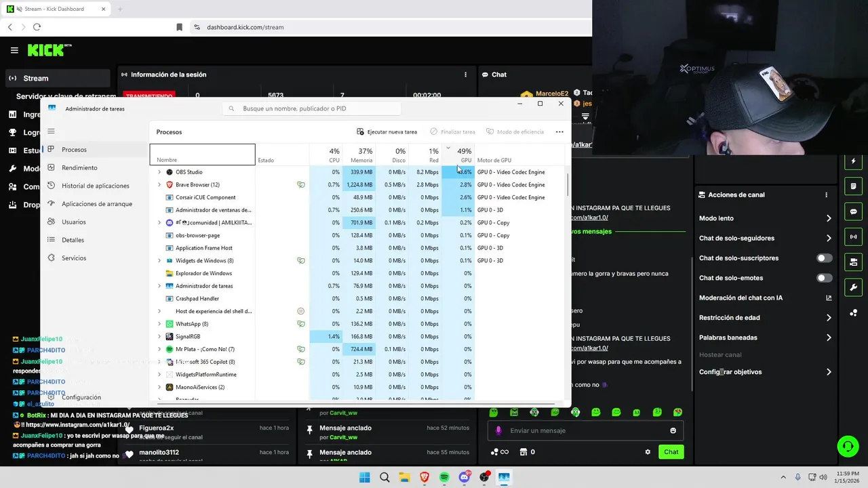
Task: Open emoji picker in chat input
Action: (x=673, y=430)
